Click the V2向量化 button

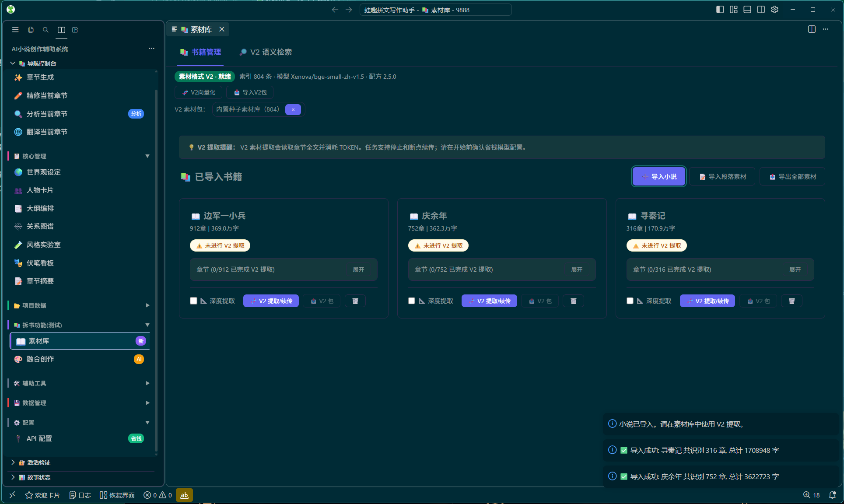coord(199,92)
